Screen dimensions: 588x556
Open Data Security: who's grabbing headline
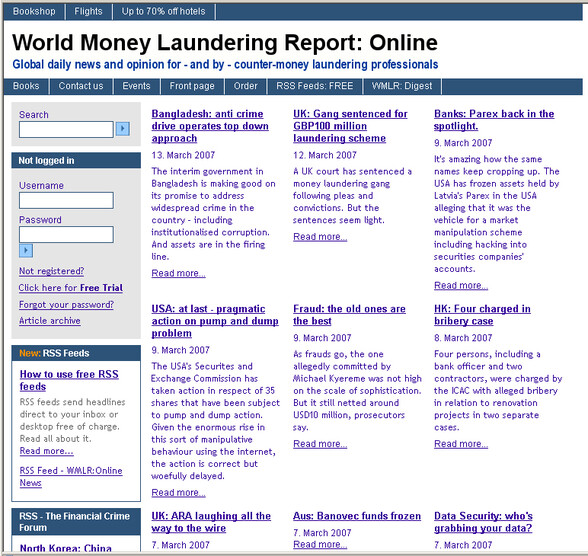pos(483,522)
